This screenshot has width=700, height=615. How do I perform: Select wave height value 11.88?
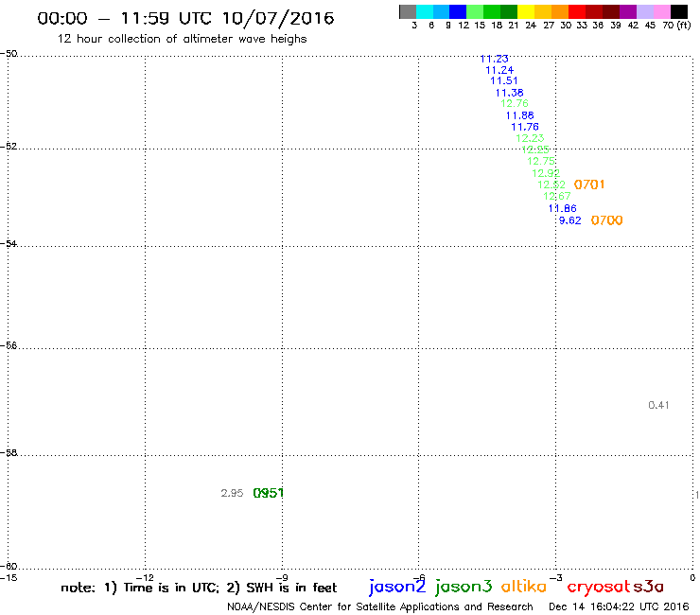pyautogui.click(x=519, y=115)
